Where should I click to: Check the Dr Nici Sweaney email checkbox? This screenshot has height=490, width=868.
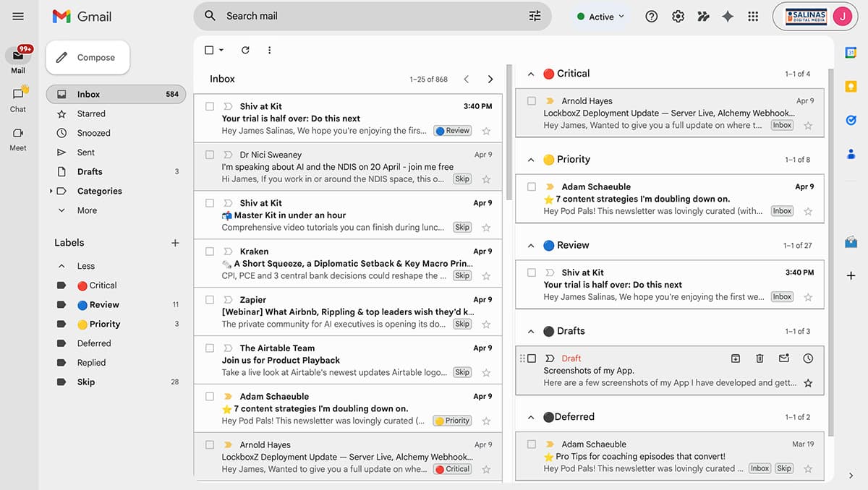click(210, 155)
